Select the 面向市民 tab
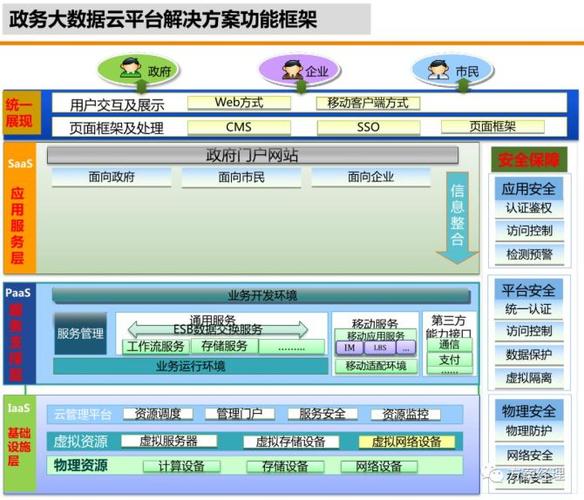The width and height of the screenshot is (584, 500). pyautogui.click(x=241, y=177)
